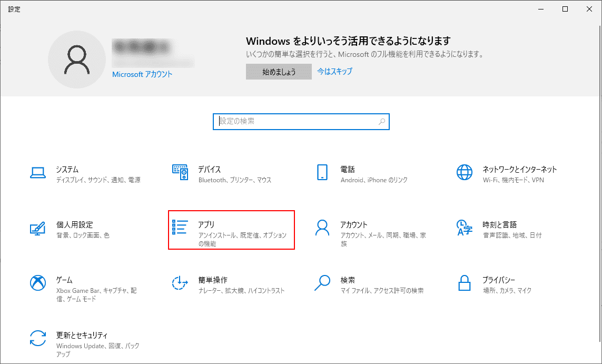Minimize the 設定 window
Image resolution: width=602 pixels, height=364 pixels.
click(541, 9)
